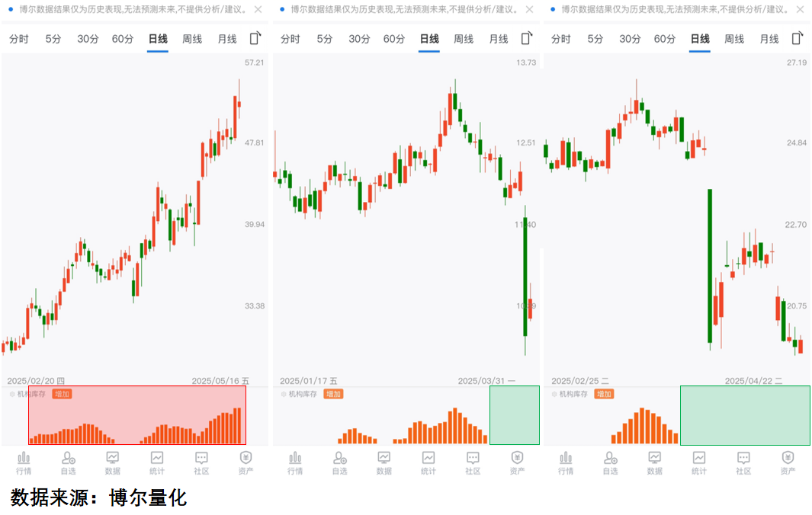The image size is (812, 515).
Task: Select 分时 tab in middle panel
Action: [290, 39]
